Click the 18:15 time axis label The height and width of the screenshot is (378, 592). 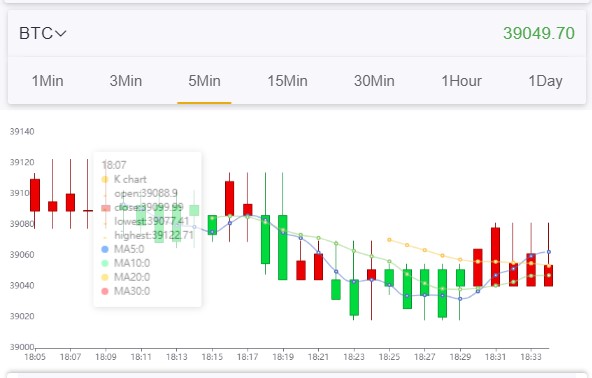[212, 357]
